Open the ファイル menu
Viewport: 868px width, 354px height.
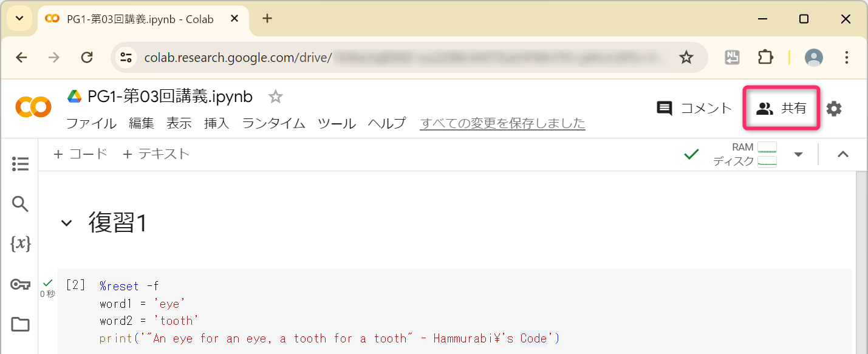click(x=91, y=123)
